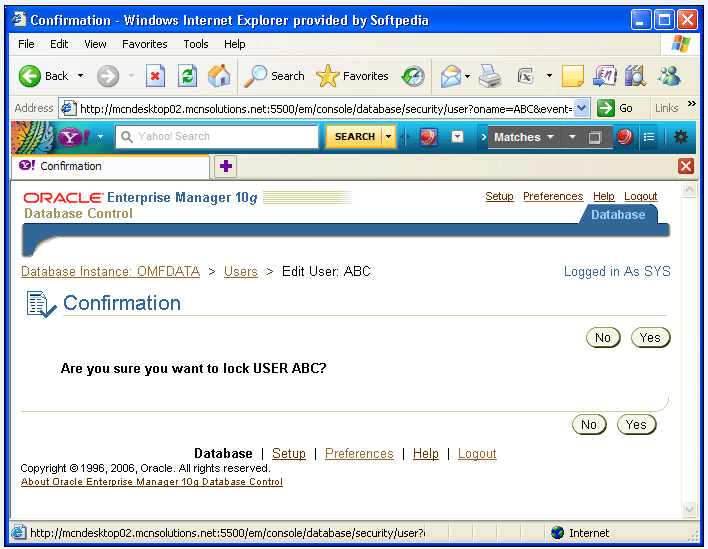Go to Users breadcrumb link
Viewport: 708px width, 549px height.
tap(241, 271)
